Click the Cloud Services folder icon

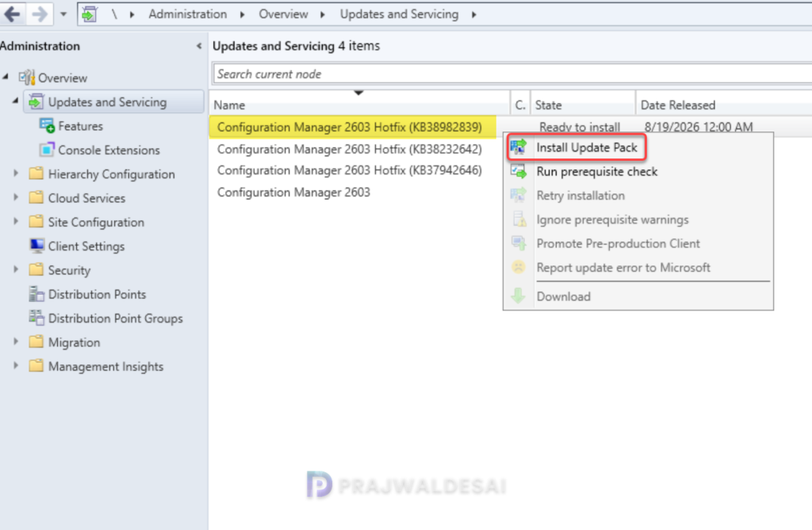coord(36,197)
